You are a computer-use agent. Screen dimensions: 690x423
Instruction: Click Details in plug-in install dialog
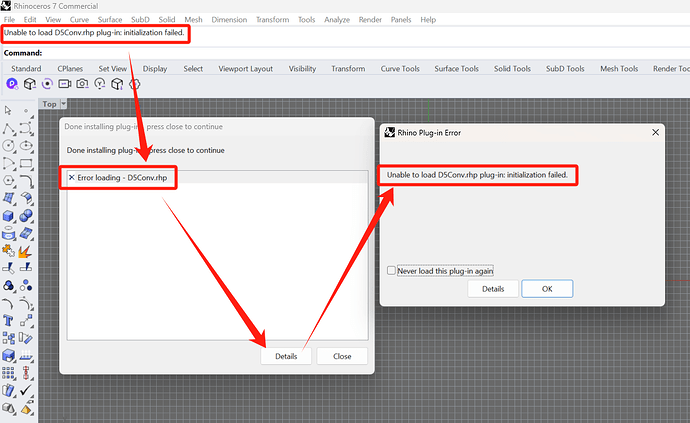click(x=286, y=356)
